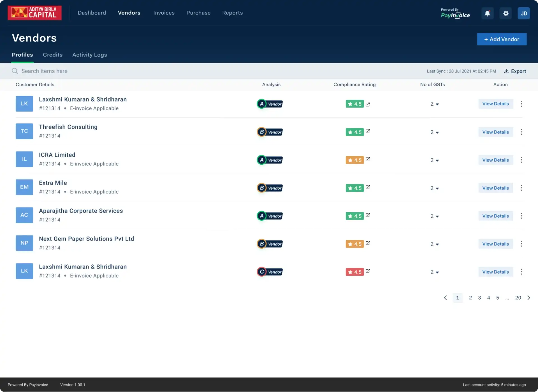Image resolution: width=538 pixels, height=392 pixels.
Task: Click the EM avatar tile
Action: (24, 187)
